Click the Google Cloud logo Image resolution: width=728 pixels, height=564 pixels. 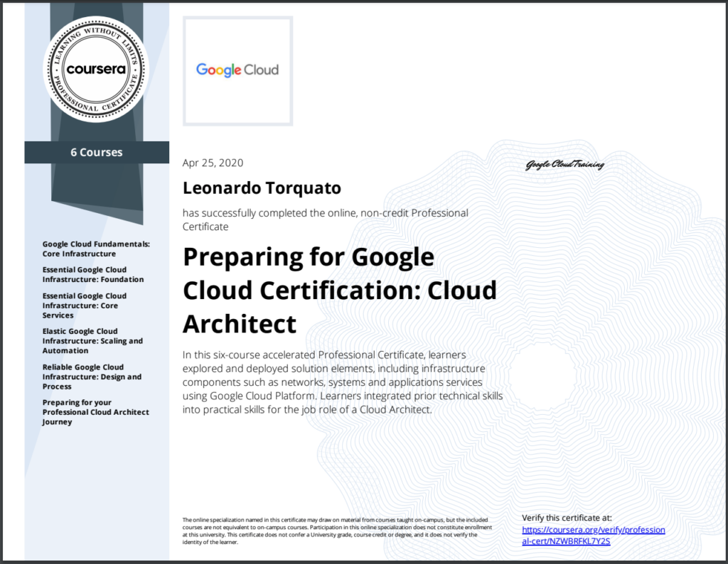(237, 70)
